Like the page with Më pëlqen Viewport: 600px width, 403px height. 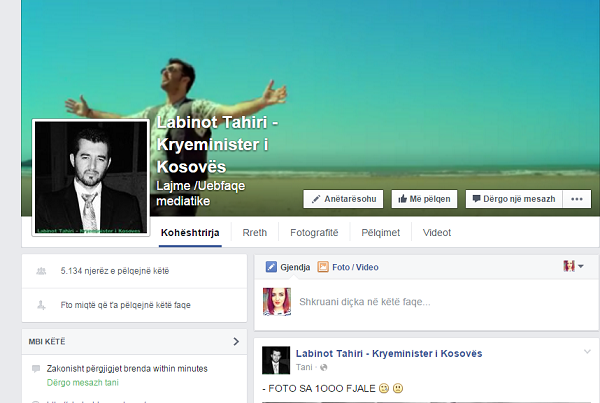tap(424, 199)
